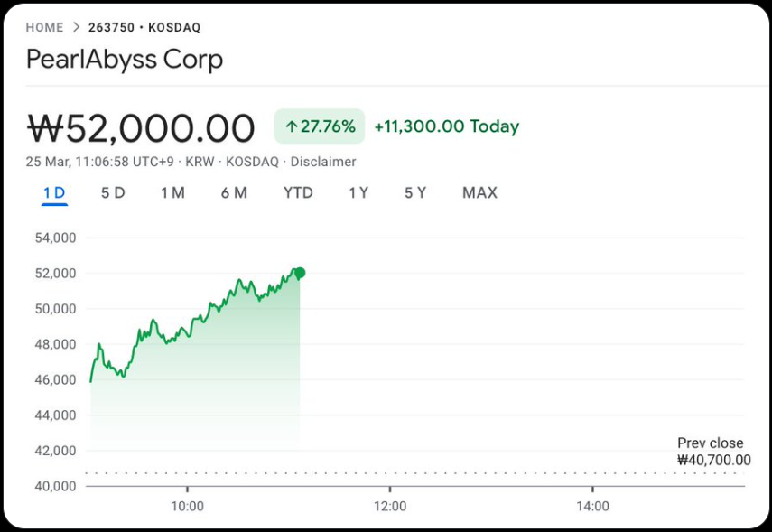Click the ₩52,000.00 current price
This screenshot has width=772, height=532.
click(141, 128)
